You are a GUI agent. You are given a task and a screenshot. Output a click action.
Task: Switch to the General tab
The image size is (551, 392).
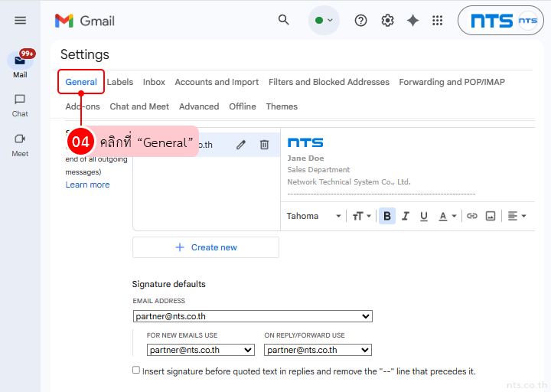(x=81, y=82)
